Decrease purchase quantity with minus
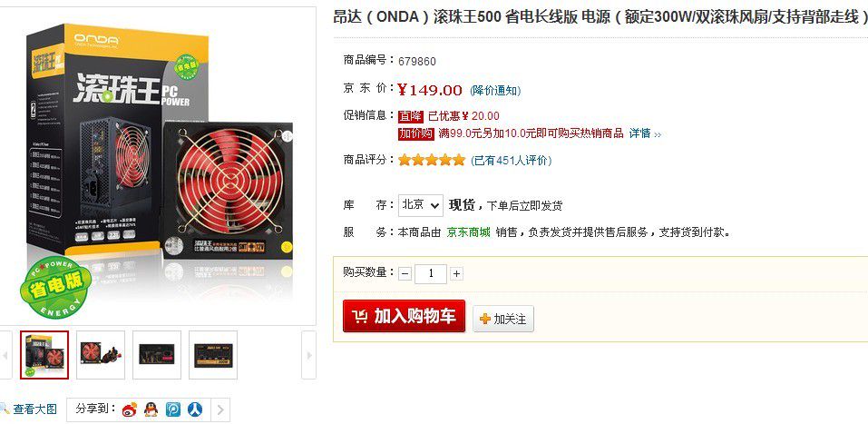Image resolution: width=868 pixels, height=424 pixels. pyautogui.click(x=405, y=274)
